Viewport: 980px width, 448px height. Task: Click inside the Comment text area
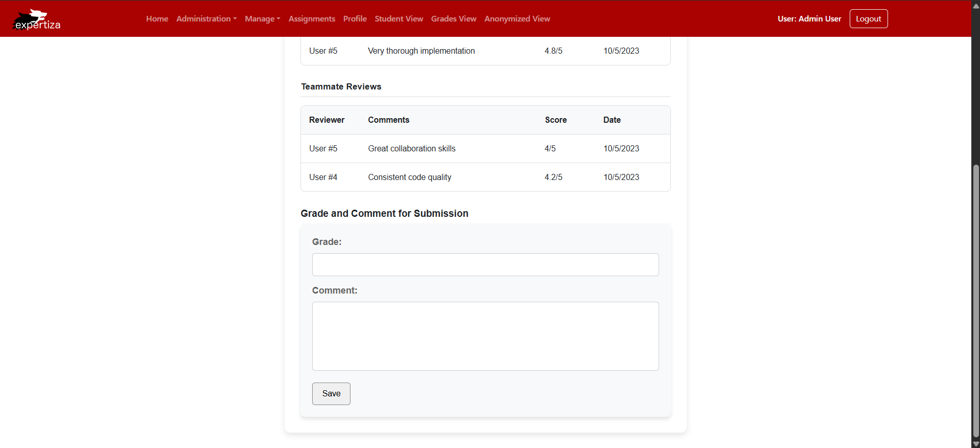click(485, 336)
